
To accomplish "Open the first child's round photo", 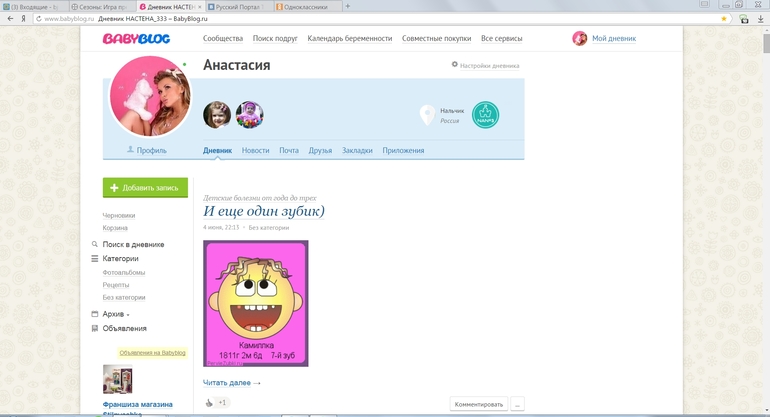I will pos(217,115).
